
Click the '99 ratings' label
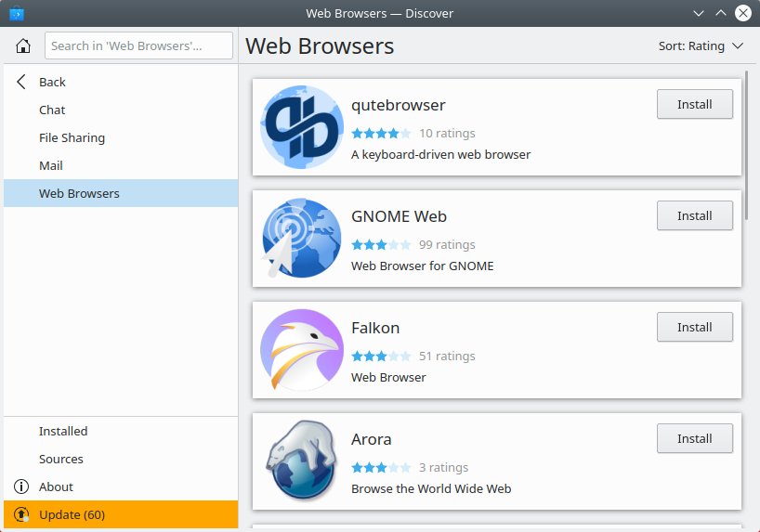447,245
